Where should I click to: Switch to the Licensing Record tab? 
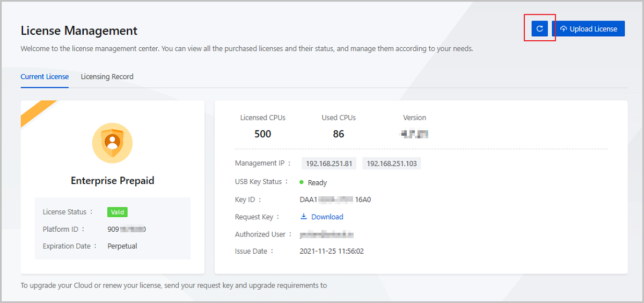coord(107,77)
